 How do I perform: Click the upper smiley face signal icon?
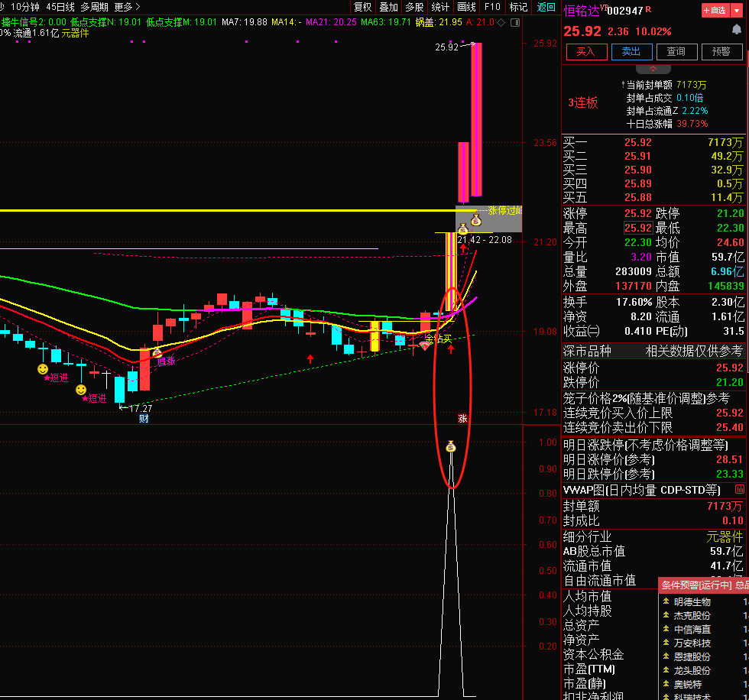coord(43,368)
